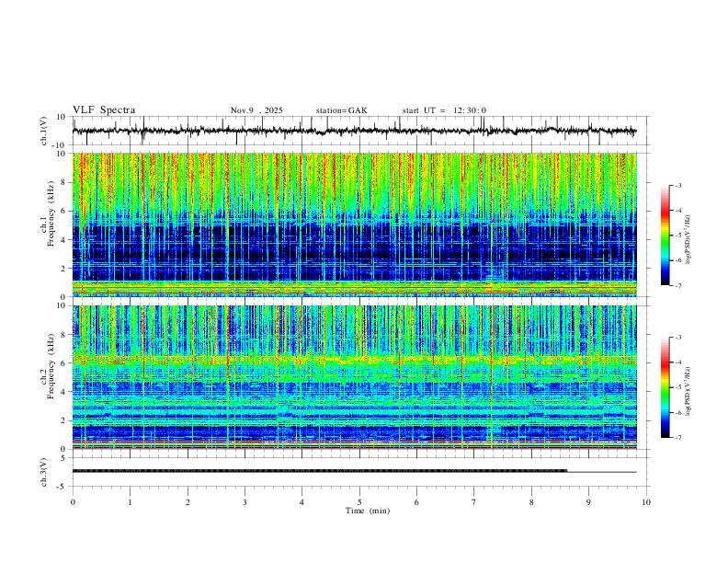This screenshot has width=728, height=563.
Task: Click the 'VLF Spectra' title text
Action: tap(104, 110)
